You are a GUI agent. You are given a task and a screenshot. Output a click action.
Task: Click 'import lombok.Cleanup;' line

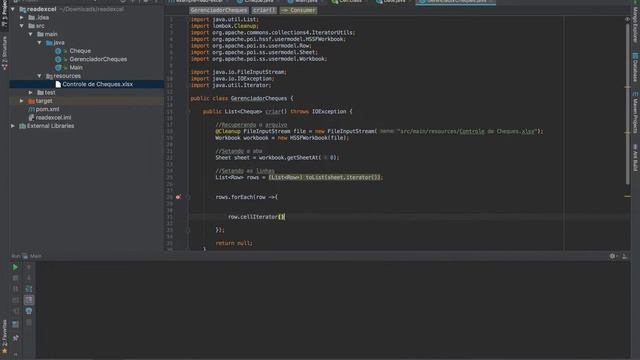224,26
